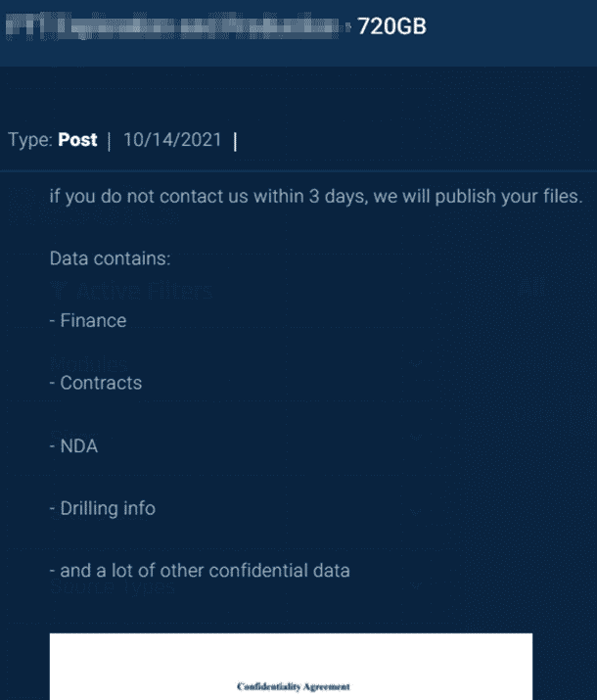The width and height of the screenshot is (597, 700).
Task: Expand the dimmed Source Types dropdown chevron
Action: click(416, 585)
